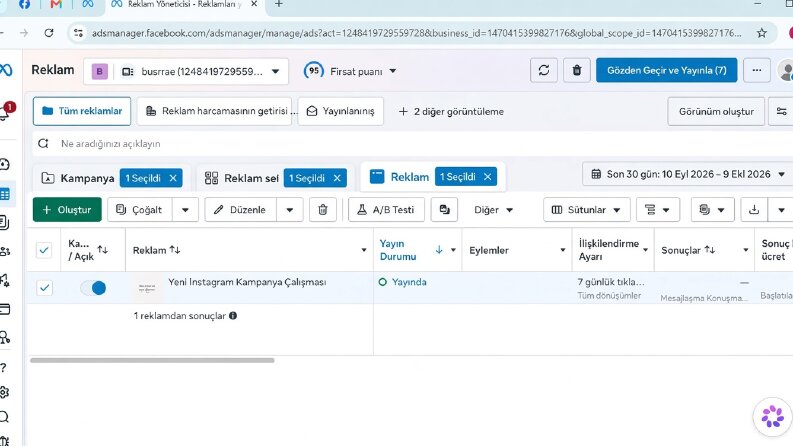Click the trash icon next to Gözden Geçir
This screenshot has height=446, width=793.
click(x=577, y=70)
